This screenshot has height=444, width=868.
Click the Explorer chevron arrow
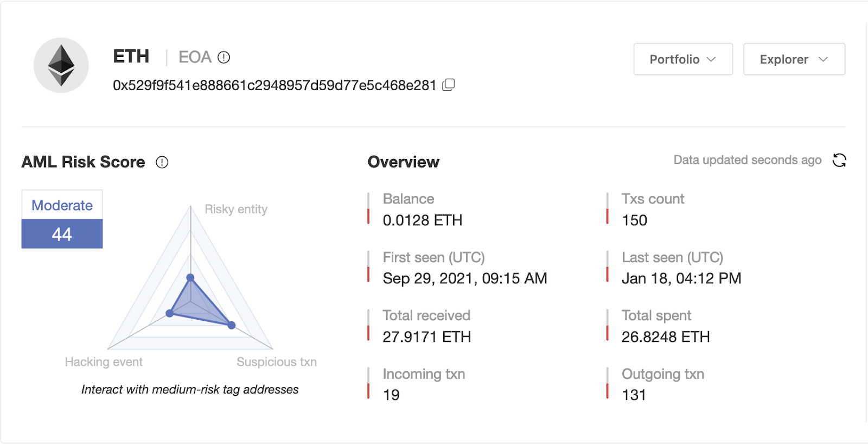tap(823, 59)
